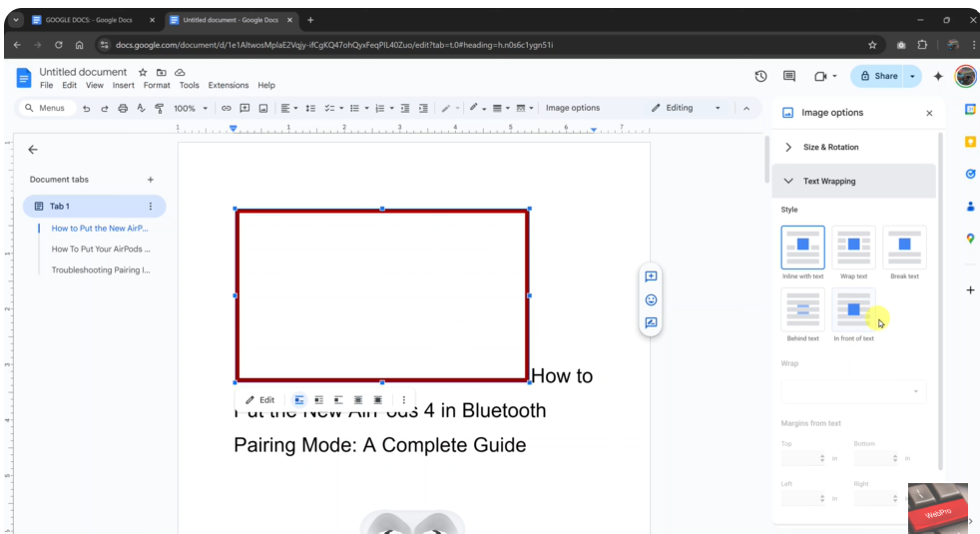Open Google Maps in side panel
The height and width of the screenshot is (534, 980).
[970, 239]
